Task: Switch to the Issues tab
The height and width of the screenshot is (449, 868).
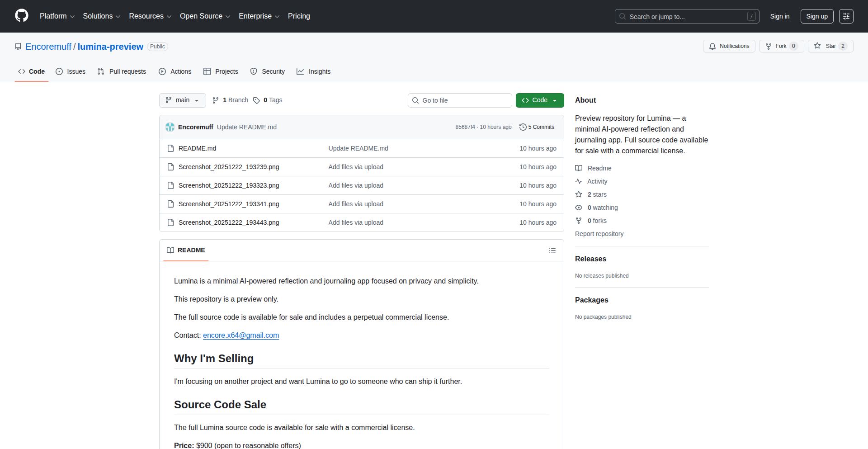Action: pos(71,71)
